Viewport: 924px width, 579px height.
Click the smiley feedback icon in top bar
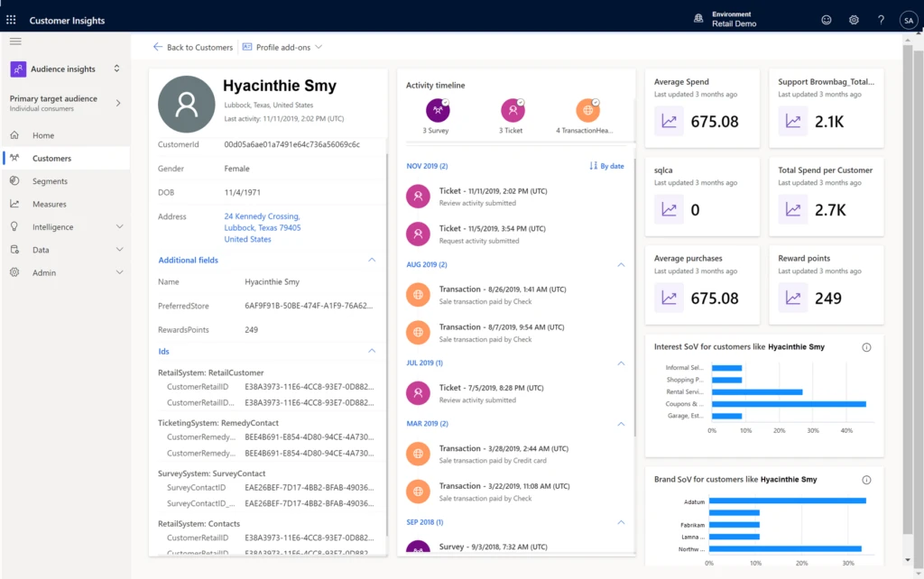click(825, 19)
